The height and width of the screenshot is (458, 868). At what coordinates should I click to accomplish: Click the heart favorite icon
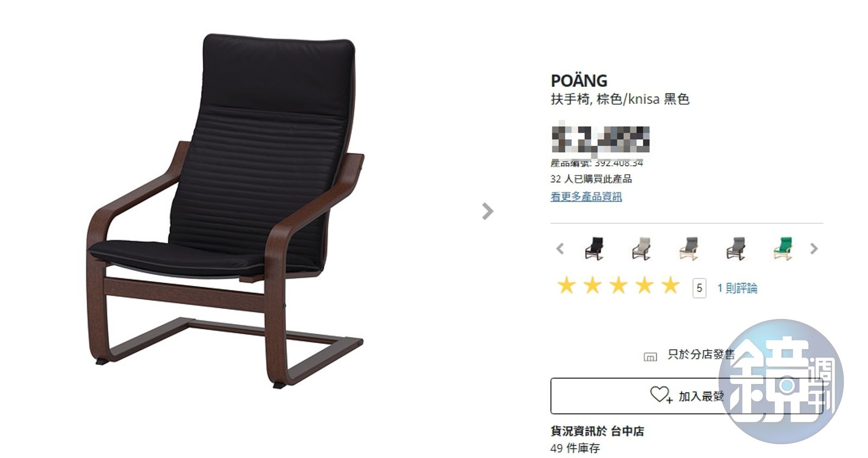tap(660, 395)
